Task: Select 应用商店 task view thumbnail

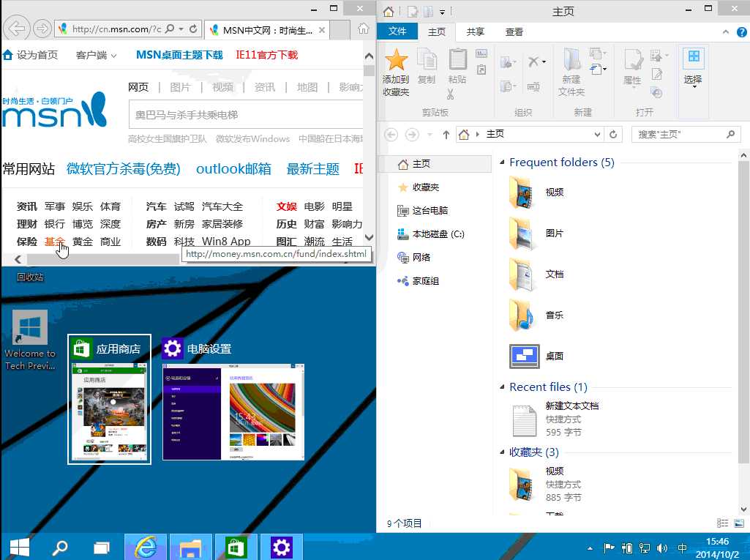Action: (x=110, y=399)
